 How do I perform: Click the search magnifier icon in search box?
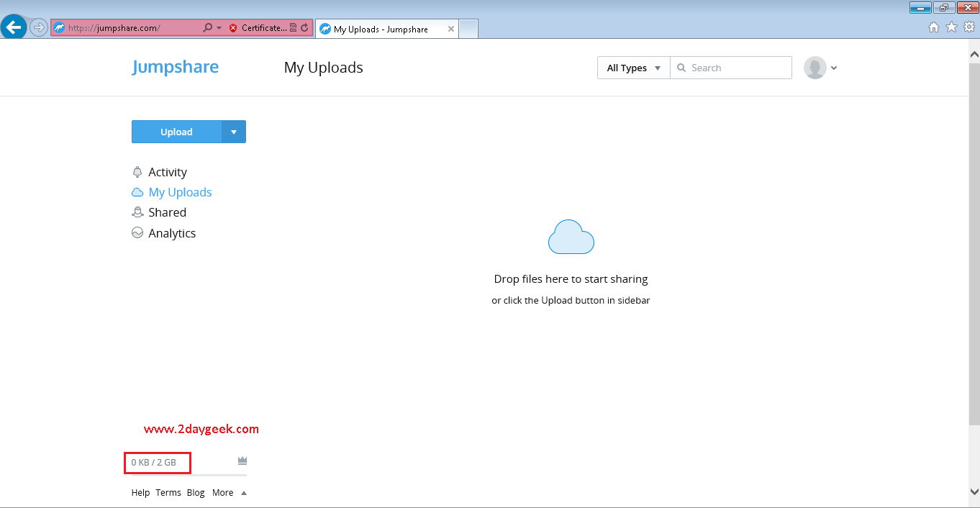click(681, 68)
